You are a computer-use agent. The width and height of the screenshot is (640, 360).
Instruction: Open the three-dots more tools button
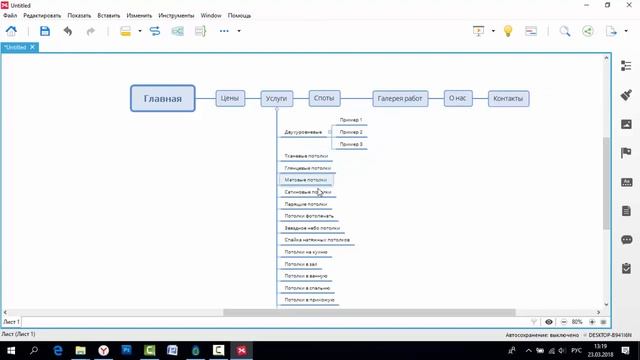point(224,31)
